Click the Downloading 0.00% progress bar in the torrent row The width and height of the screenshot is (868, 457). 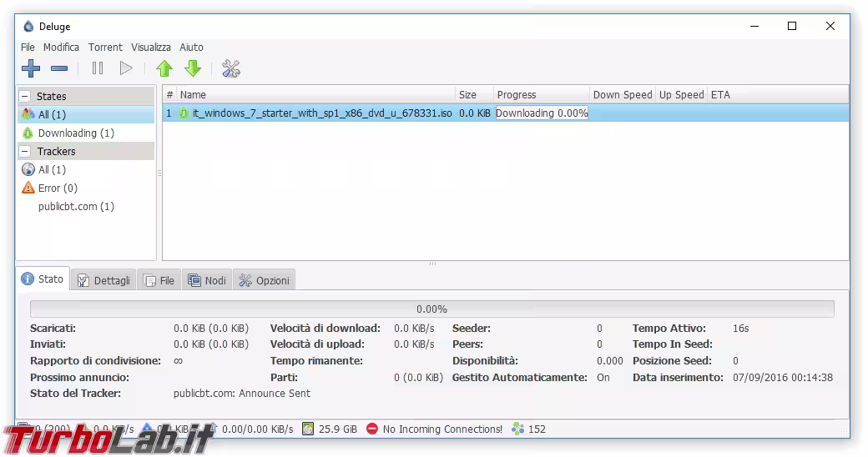click(542, 113)
